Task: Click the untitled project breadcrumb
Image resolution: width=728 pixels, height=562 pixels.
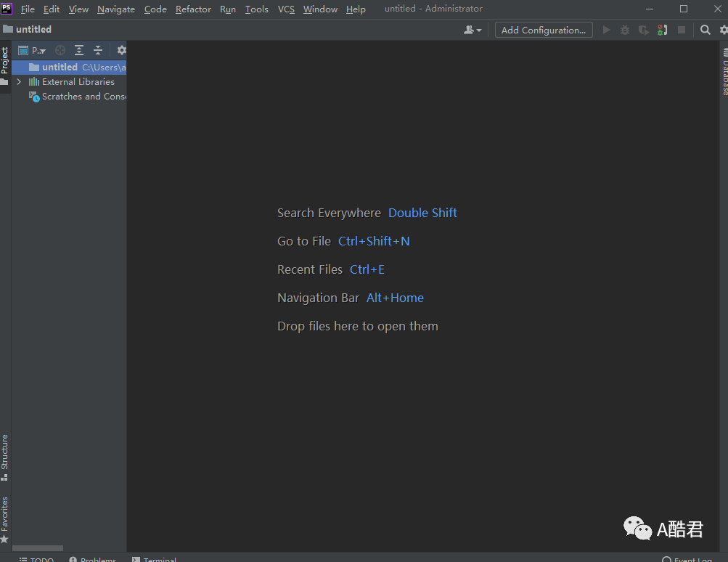Action: pyautogui.click(x=28, y=29)
